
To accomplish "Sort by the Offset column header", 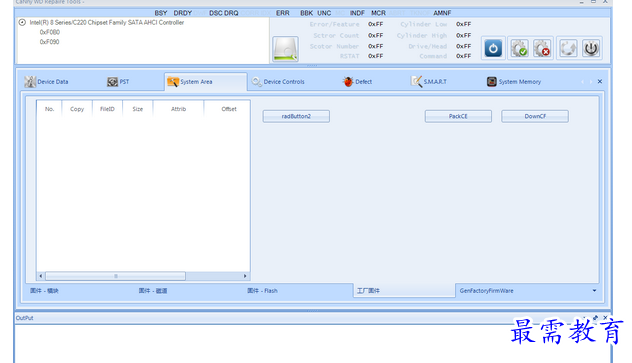I will point(229,109).
